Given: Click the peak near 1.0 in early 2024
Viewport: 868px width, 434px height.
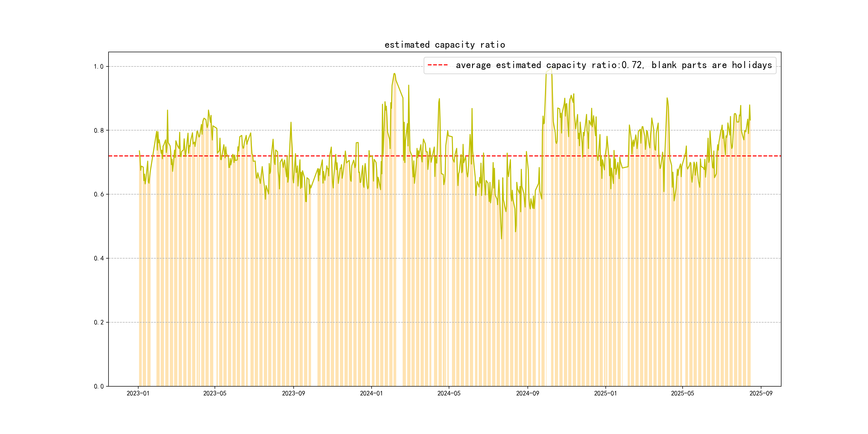Looking at the screenshot, I should point(394,73).
